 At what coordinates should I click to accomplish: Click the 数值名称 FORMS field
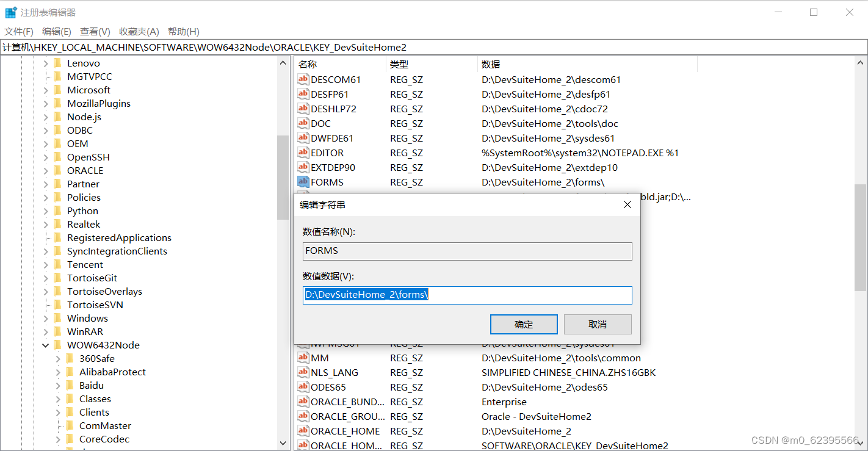click(468, 251)
